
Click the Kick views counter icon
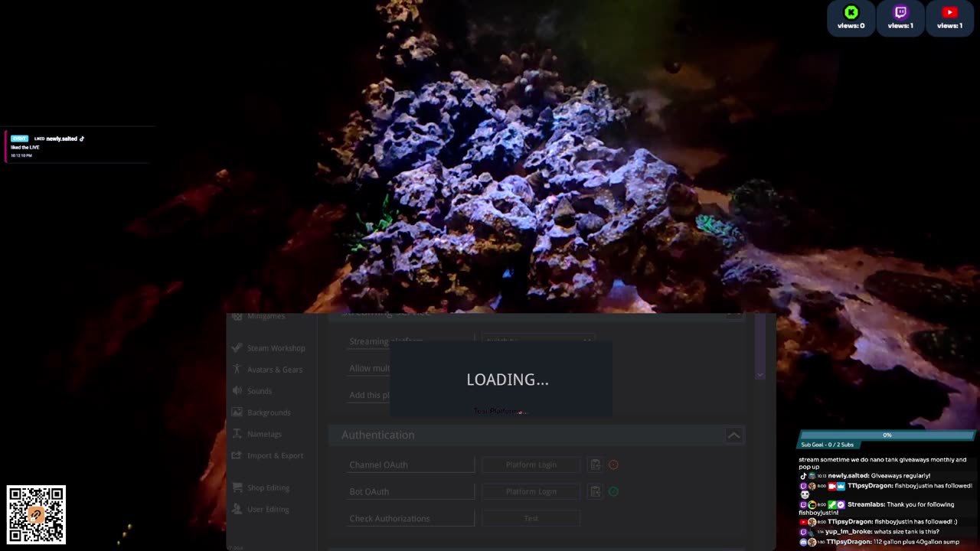point(851,12)
